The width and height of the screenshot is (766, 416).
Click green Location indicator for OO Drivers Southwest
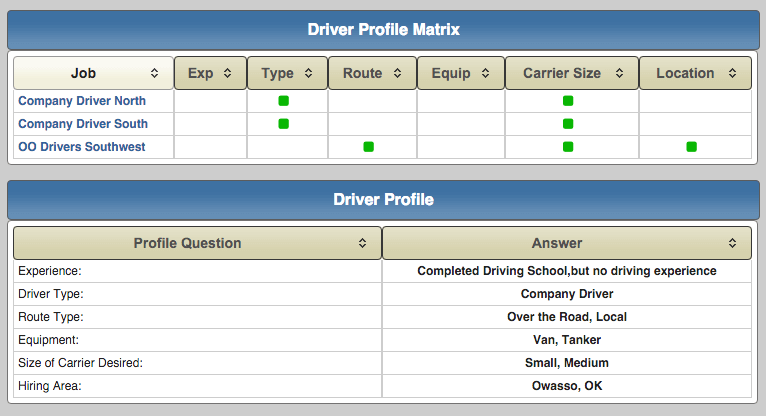(x=691, y=147)
